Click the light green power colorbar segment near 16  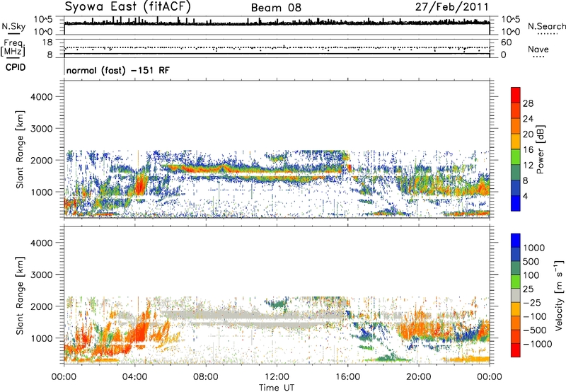516,156
